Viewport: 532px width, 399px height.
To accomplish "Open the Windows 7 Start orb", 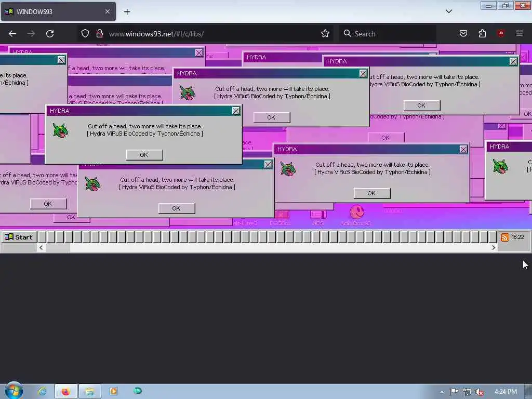I will point(14,391).
